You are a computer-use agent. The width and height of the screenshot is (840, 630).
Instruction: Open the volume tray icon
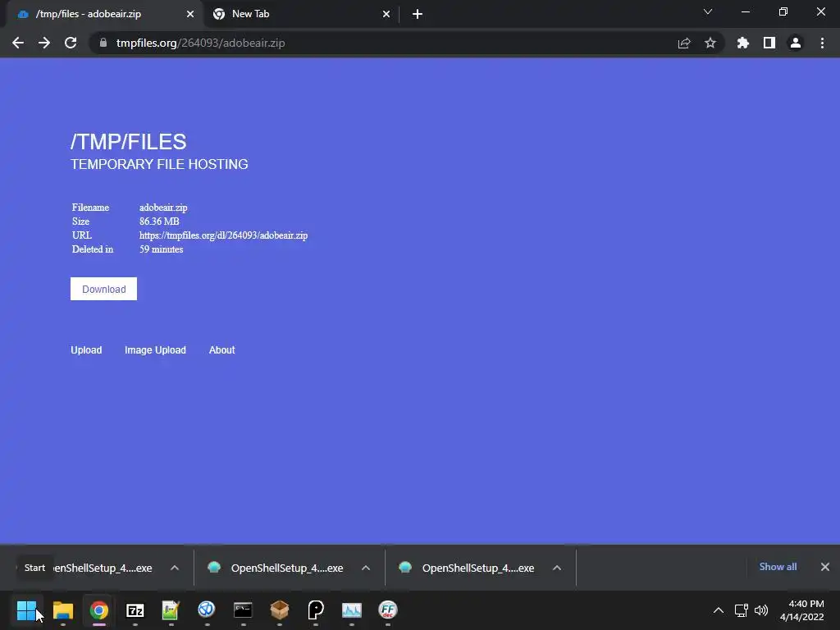pyautogui.click(x=761, y=610)
